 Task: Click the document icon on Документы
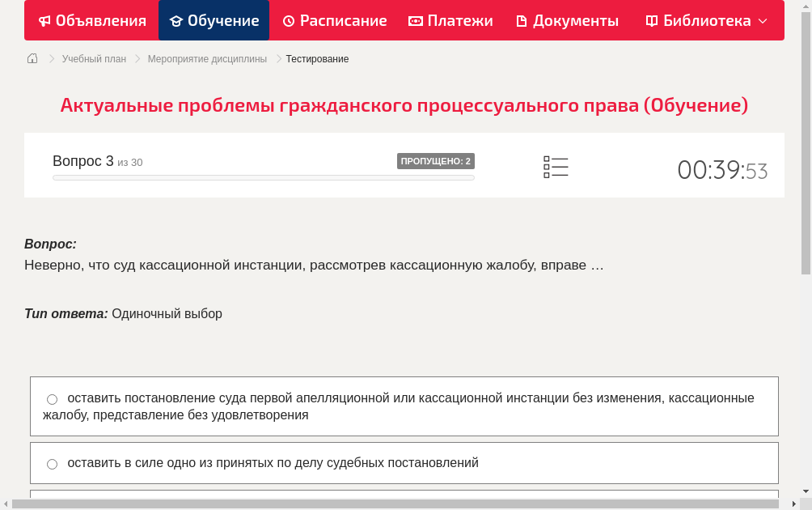(522, 20)
